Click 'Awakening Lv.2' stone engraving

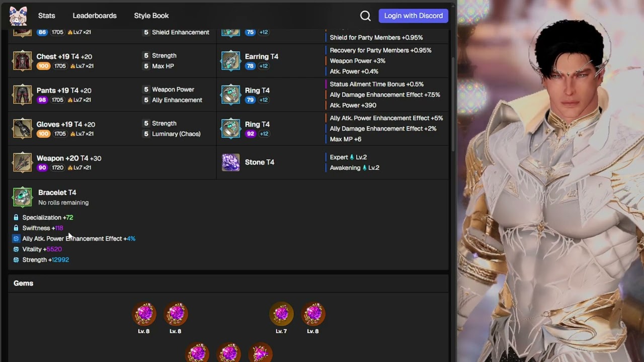(x=355, y=168)
